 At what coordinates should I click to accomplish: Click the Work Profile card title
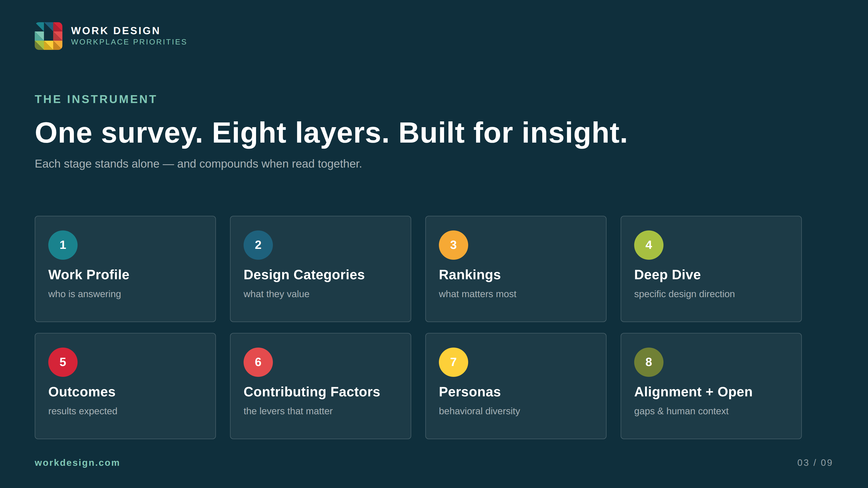(89, 274)
